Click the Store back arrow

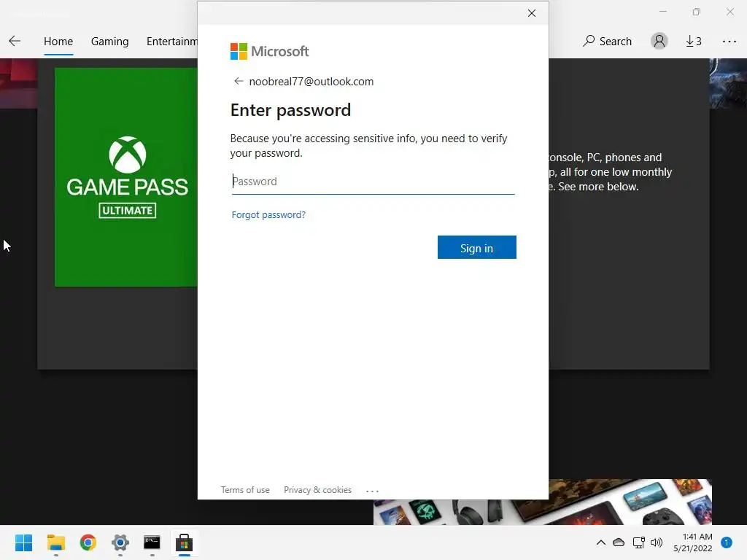point(15,41)
